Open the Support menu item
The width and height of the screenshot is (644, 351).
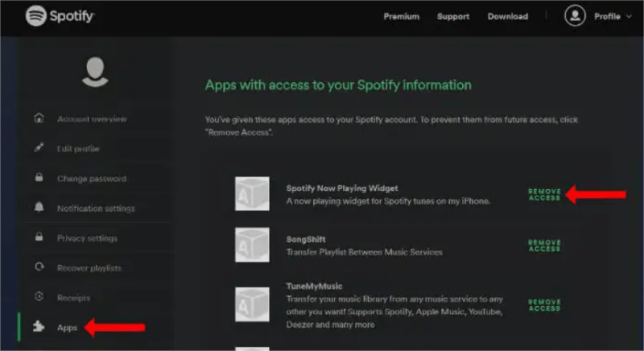pos(453,16)
